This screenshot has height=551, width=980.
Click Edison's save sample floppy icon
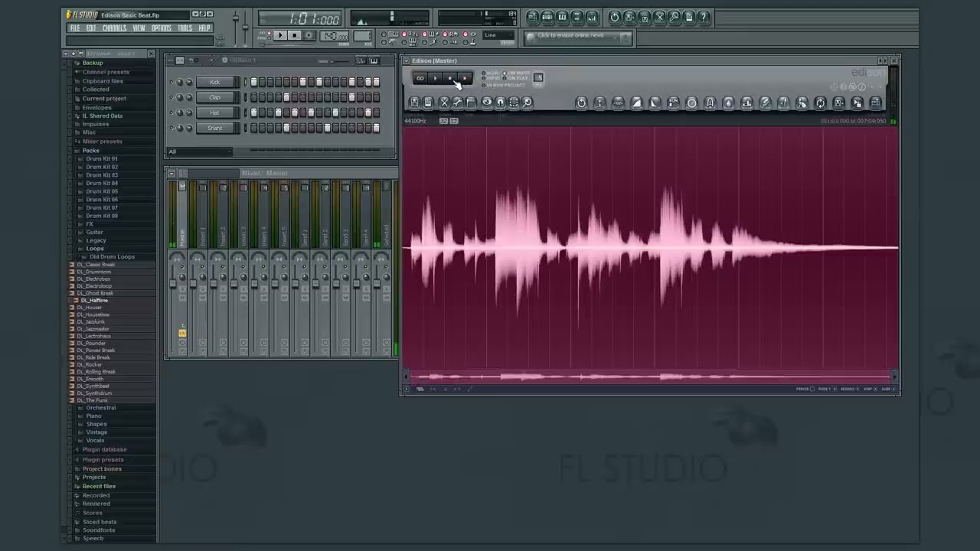point(414,103)
